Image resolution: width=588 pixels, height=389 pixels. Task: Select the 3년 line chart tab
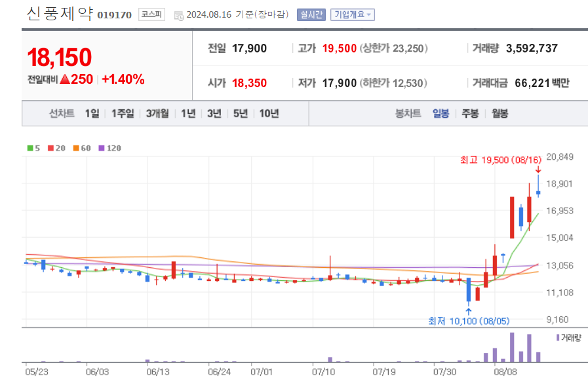[214, 113]
